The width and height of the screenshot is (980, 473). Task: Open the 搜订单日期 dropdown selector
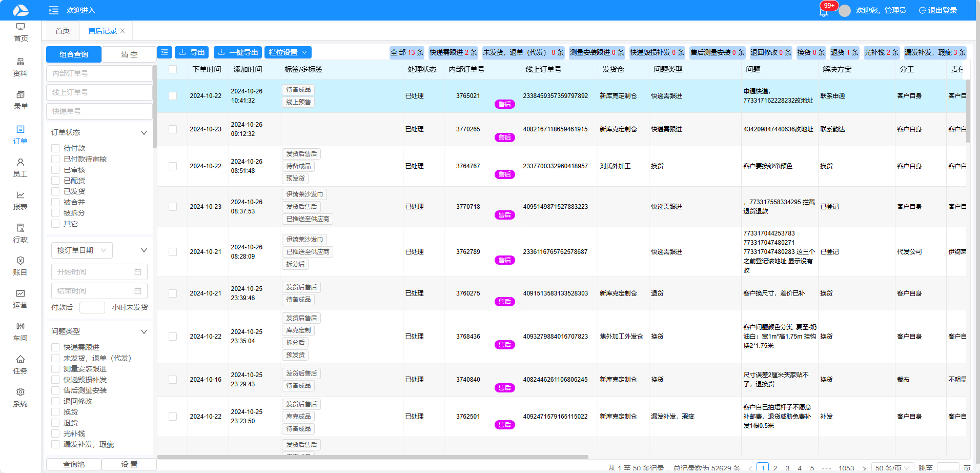[82, 250]
